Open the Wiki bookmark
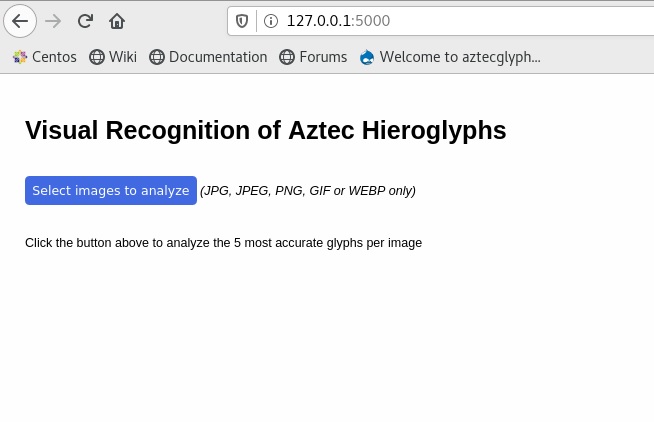This screenshot has width=654, height=443. 113,57
